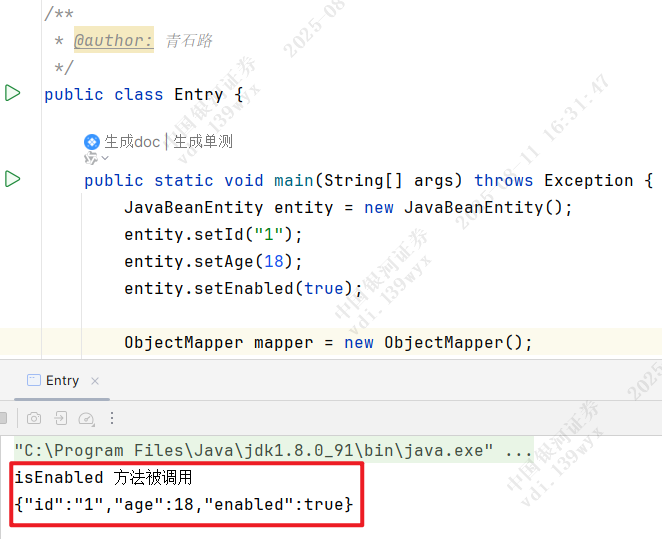The image size is (662, 539).
Task: Run the main method gutter arrow
Action: click(x=12, y=179)
